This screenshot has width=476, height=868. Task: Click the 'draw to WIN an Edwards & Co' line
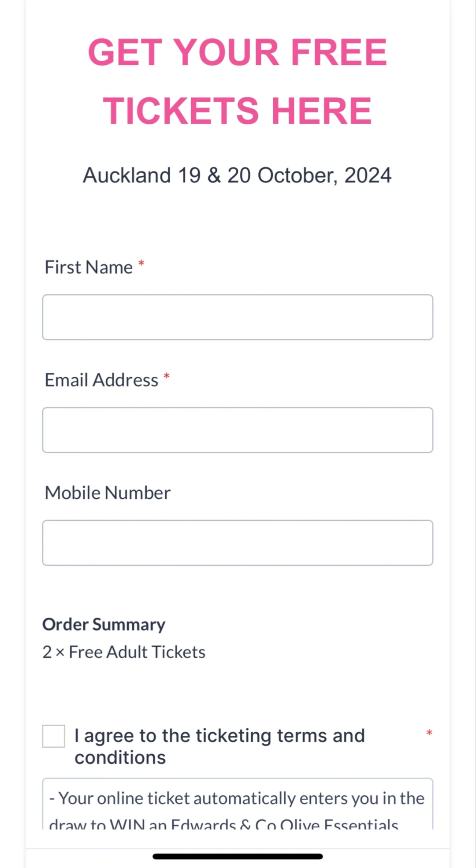224,824
